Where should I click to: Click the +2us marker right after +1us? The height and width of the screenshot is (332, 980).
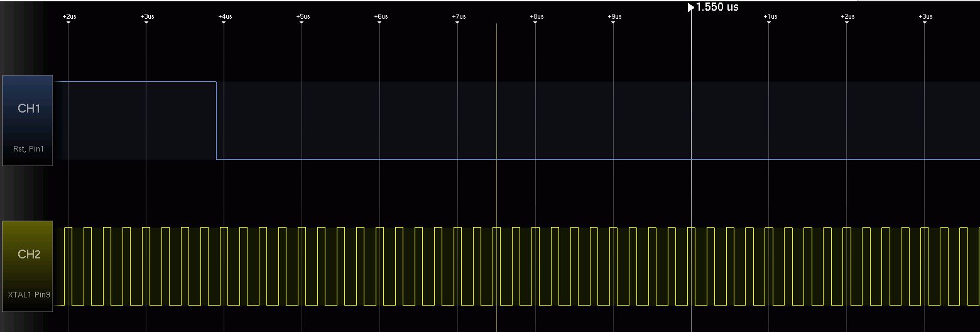(847, 17)
